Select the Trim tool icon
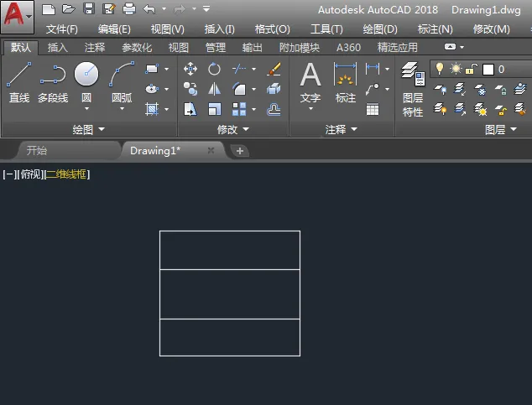 pyautogui.click(x=239, y=69)
